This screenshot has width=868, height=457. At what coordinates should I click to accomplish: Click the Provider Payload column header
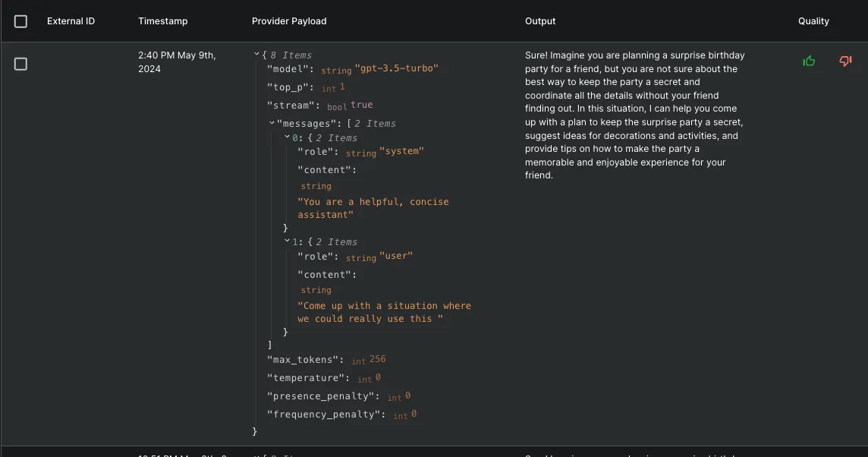coord(289,21)
